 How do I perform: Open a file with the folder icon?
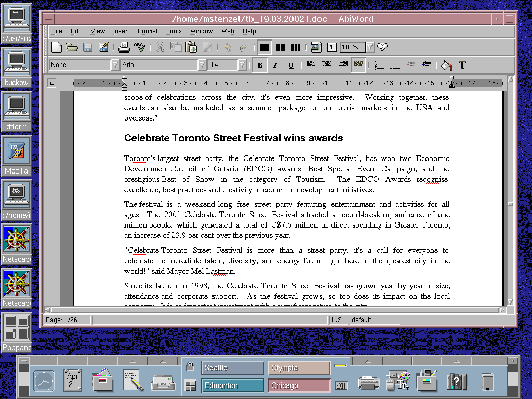(x=72, y=48)
